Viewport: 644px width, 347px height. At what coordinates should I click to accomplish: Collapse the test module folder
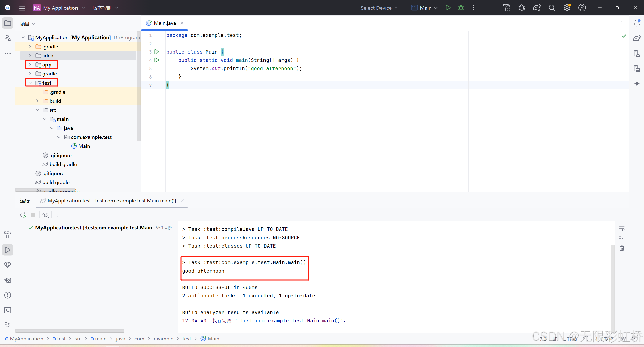tap(30, 83)
